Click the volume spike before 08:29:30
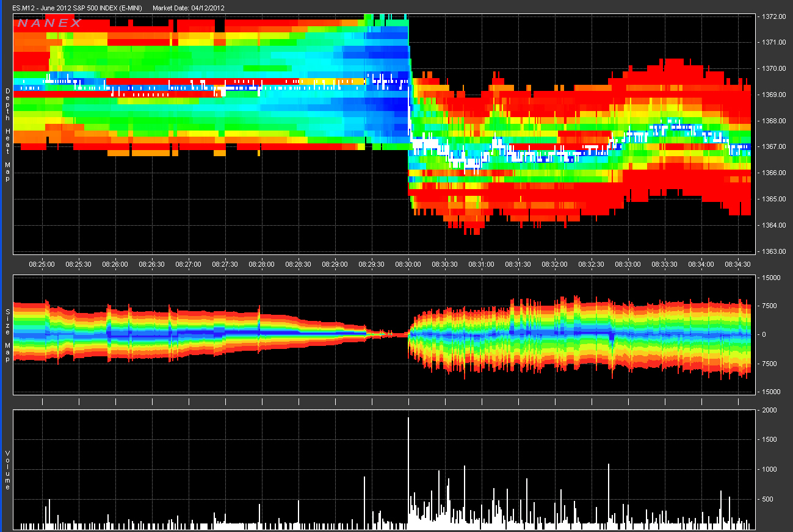The image size is (793, 532). 364,502
